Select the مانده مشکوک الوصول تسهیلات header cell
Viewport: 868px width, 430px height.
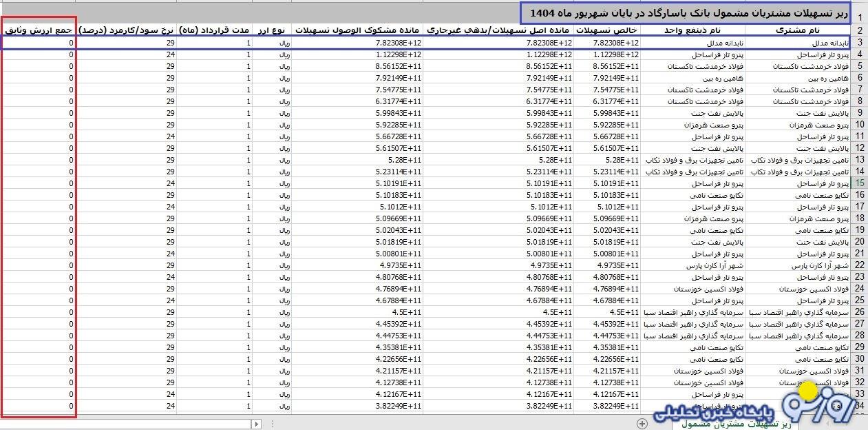(358, 30)
